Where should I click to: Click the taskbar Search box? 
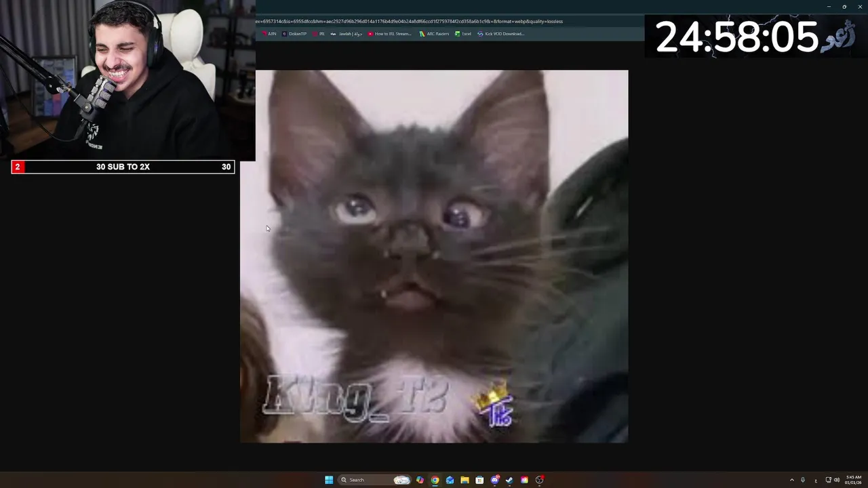pos(375,480)
